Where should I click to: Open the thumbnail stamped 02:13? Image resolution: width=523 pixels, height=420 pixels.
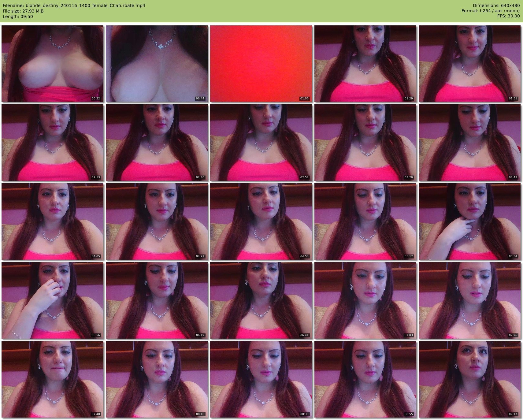pyautogui.click(x=52, y=143)
